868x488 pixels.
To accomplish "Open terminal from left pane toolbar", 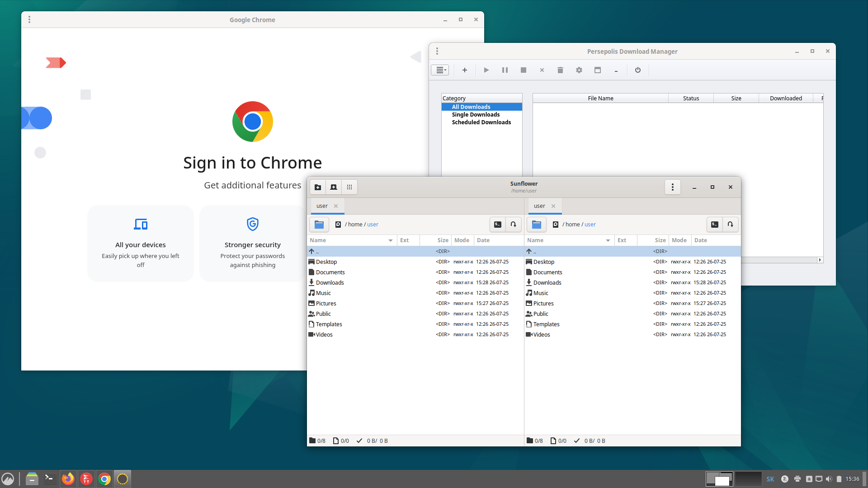I will click(498, 225).
